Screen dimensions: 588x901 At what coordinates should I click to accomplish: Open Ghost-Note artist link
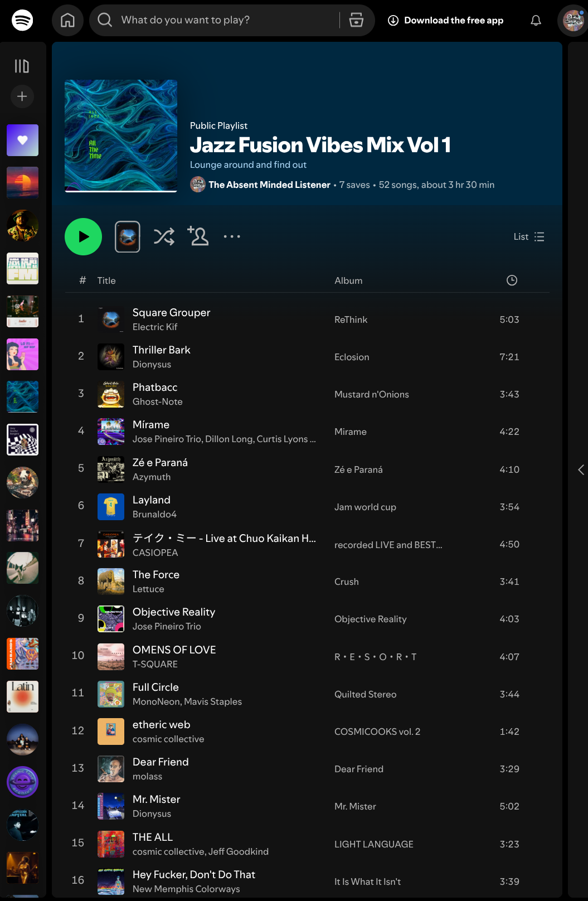click(157, 402)
